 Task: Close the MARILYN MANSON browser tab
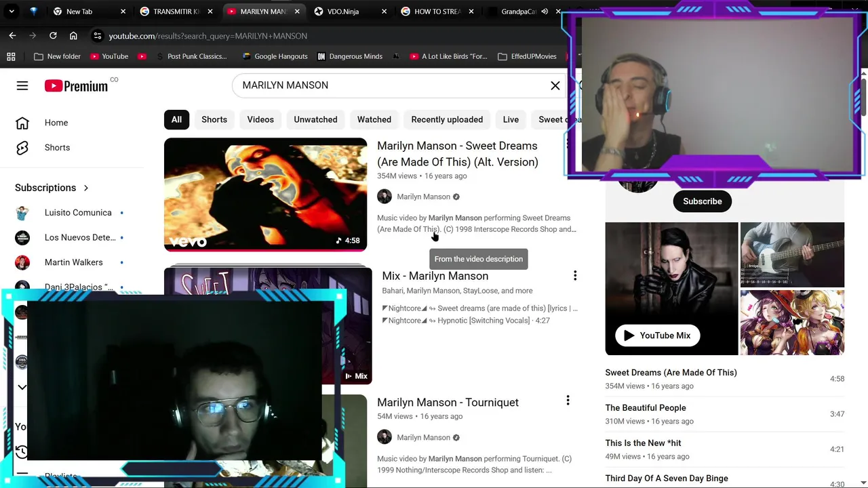pos(297,12)
